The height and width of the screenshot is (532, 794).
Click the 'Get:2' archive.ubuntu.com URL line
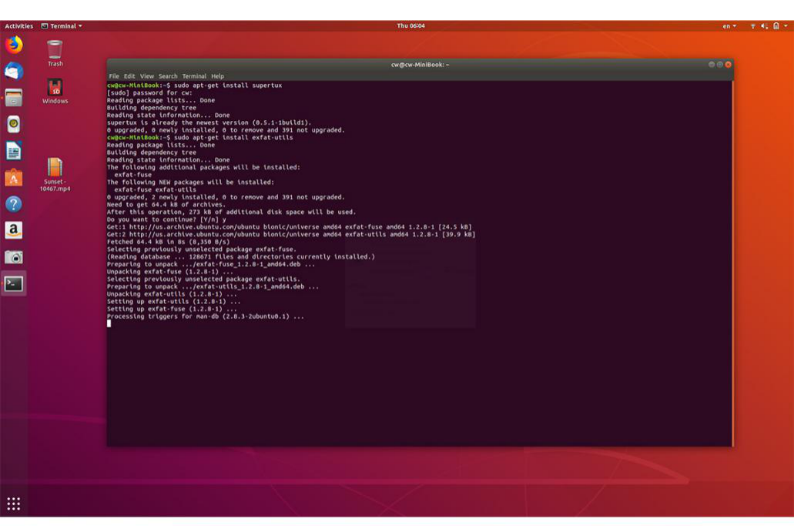coord(291,234)
